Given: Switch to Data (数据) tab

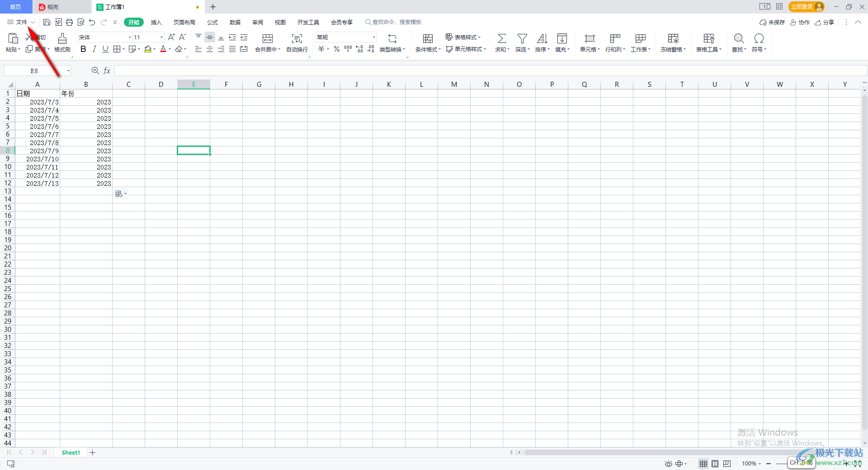Looking at the screenshot, I should (235, 22).
